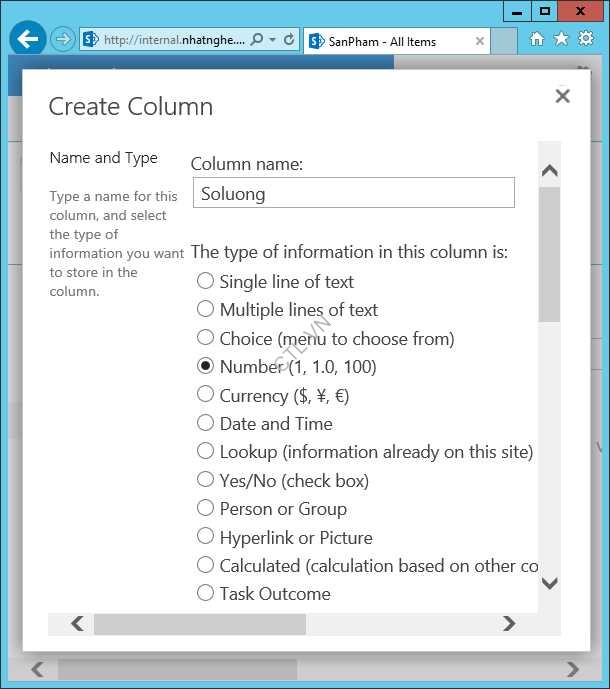Click the refresh page icon
610x689 pixels.
289,40
